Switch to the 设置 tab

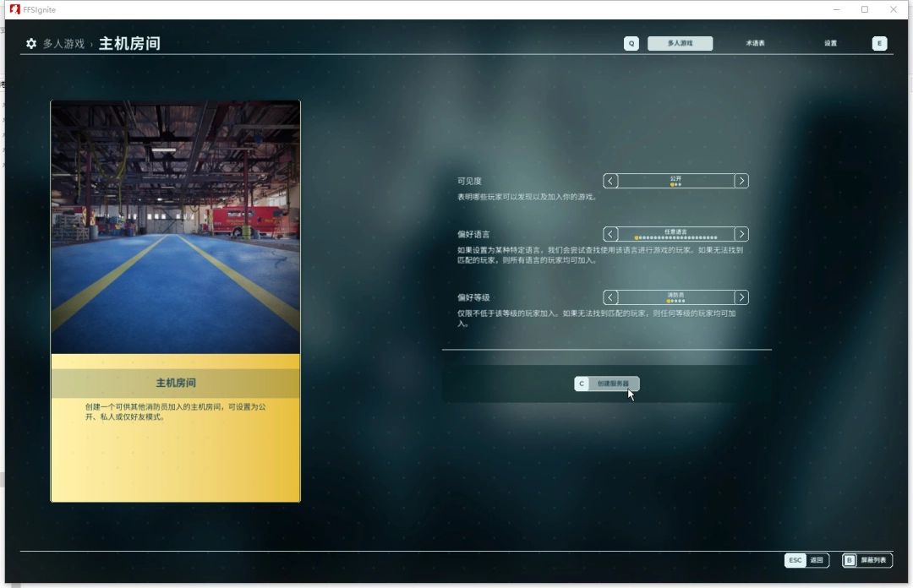(830, 43)
